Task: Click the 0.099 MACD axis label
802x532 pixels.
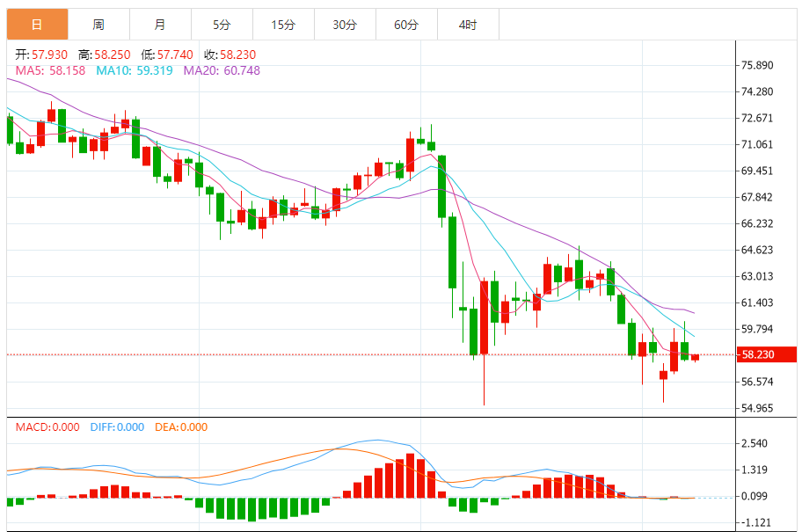Action: 755,496
